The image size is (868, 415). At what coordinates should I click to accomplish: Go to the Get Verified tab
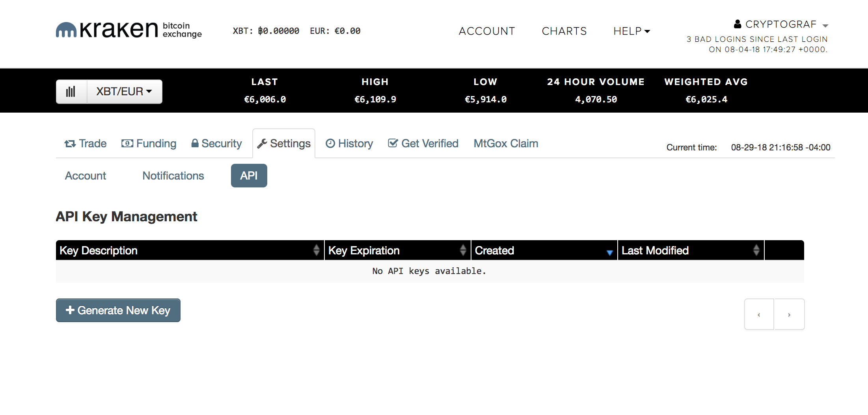click(x=423, y=143)
